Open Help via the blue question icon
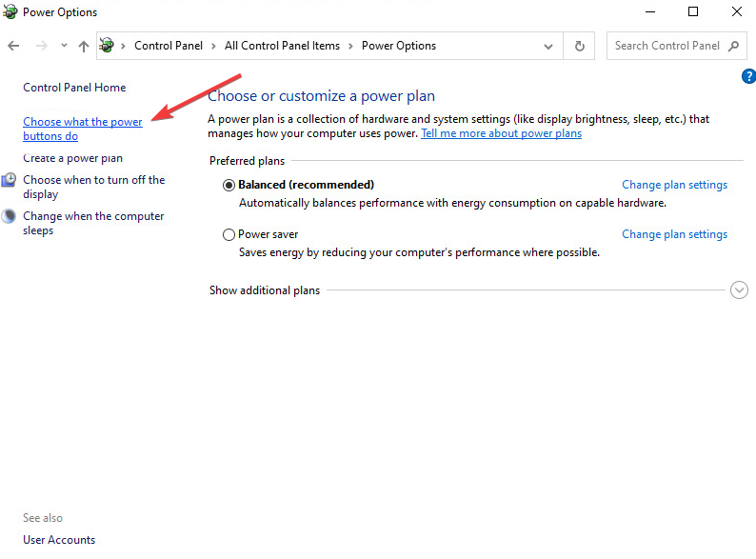Screen dimensions: 756x559 pyautogui.click(x=748, y=76)
